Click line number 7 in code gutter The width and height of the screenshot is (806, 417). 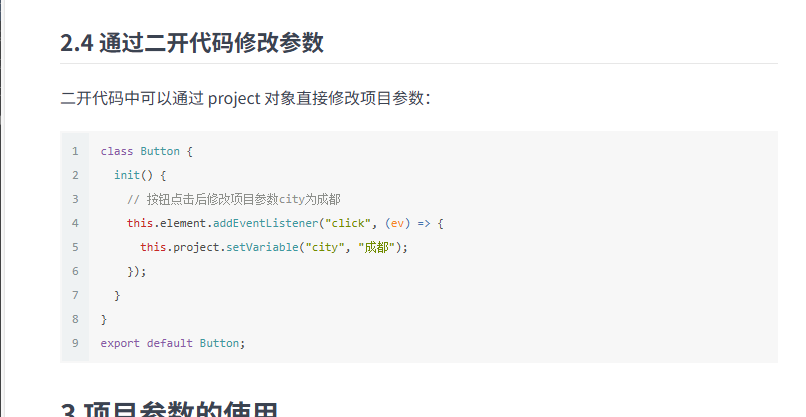[75, 295]
